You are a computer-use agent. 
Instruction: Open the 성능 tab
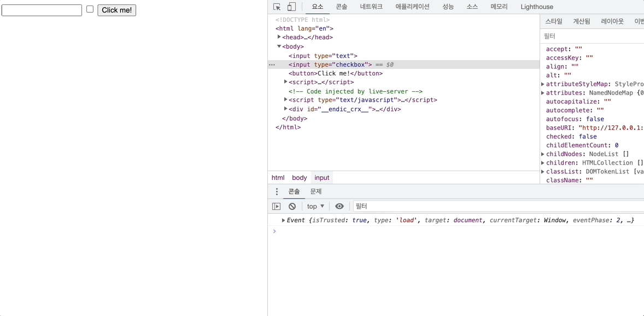pyautogui.click(x=448, y=7)
